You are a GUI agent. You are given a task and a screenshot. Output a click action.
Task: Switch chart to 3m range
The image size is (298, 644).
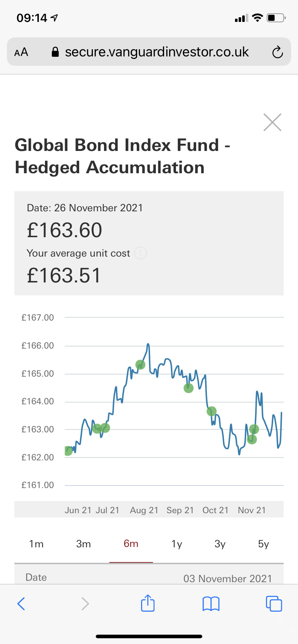[83, 544]
